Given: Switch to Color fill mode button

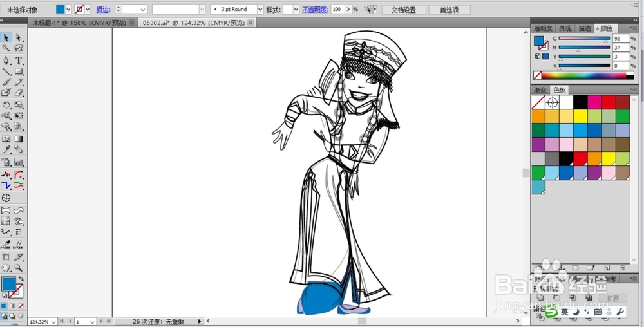Looking at the screenshot, I should tap(4, 306).
